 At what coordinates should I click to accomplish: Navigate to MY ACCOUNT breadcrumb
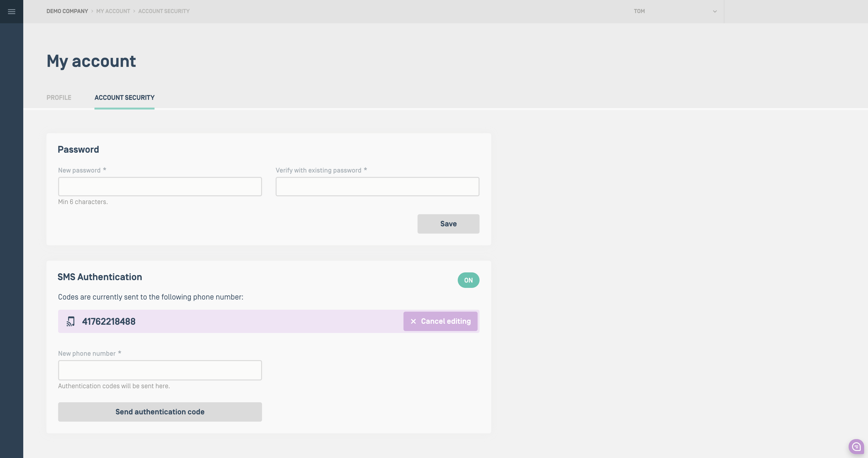113,11
